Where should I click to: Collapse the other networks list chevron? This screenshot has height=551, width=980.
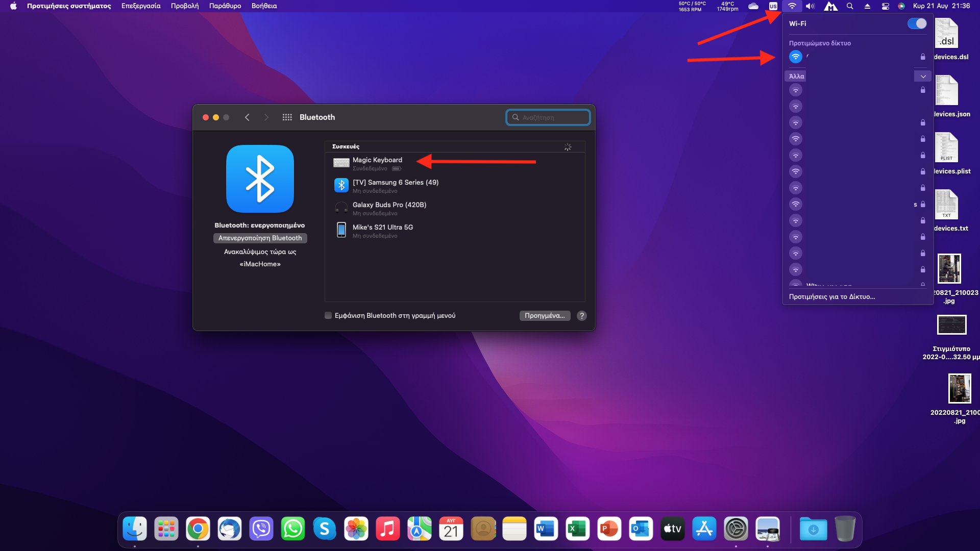click(922, 77)
